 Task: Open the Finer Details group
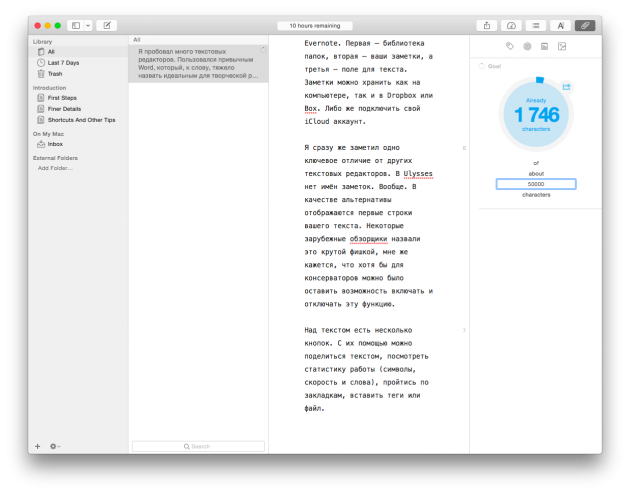(x=66, y=108)
